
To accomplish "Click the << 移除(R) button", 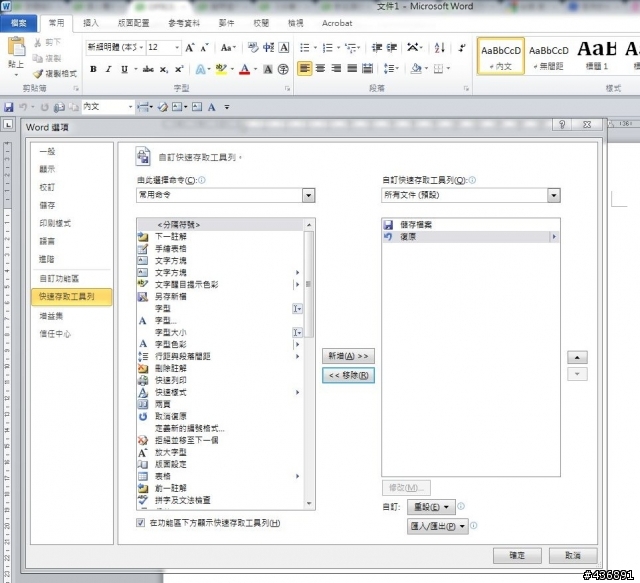I will coord(348,375).
